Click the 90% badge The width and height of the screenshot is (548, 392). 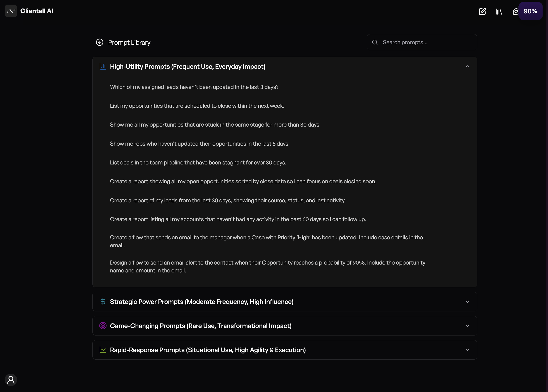pyautogui.click(x=530, y=11)
